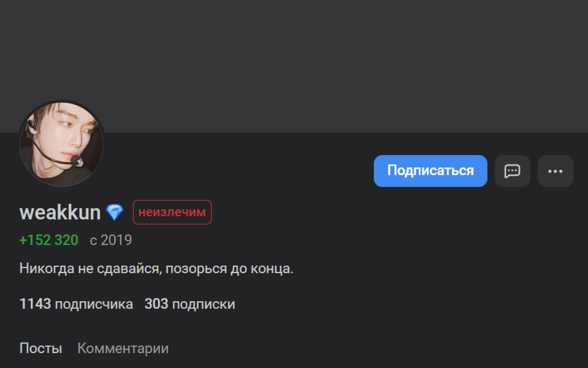Click the 1143 follower count number

35,304
